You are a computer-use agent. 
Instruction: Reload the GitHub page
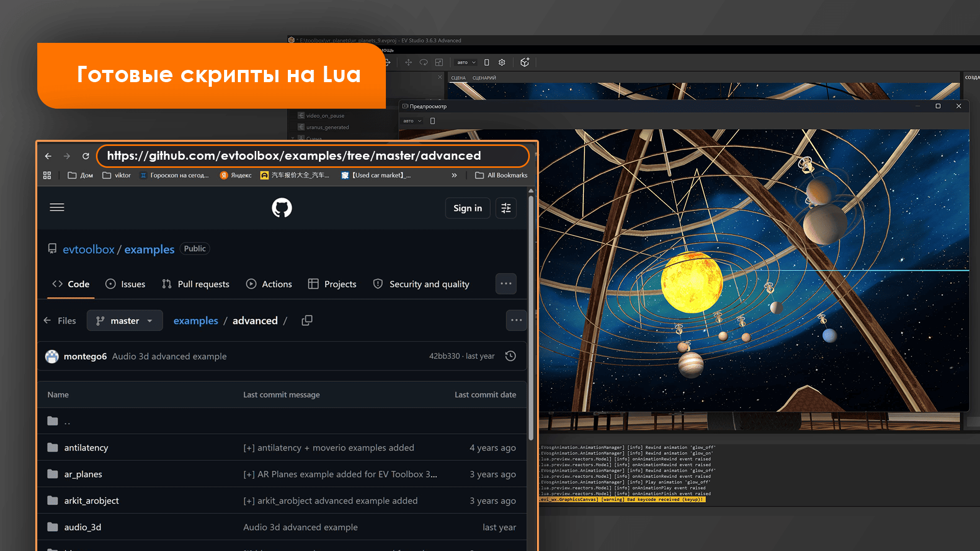click(x=86, y=156)
